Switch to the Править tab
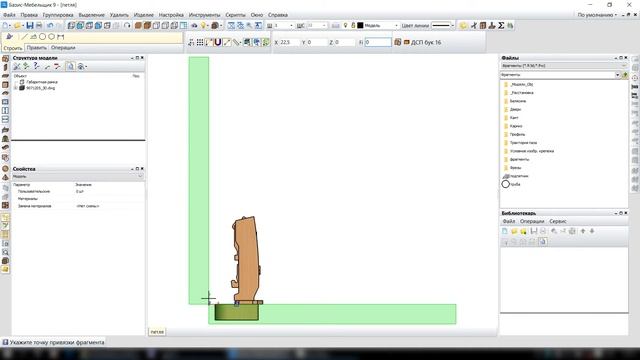This screenshot has height=360, width=640. (x=37, y=48)
